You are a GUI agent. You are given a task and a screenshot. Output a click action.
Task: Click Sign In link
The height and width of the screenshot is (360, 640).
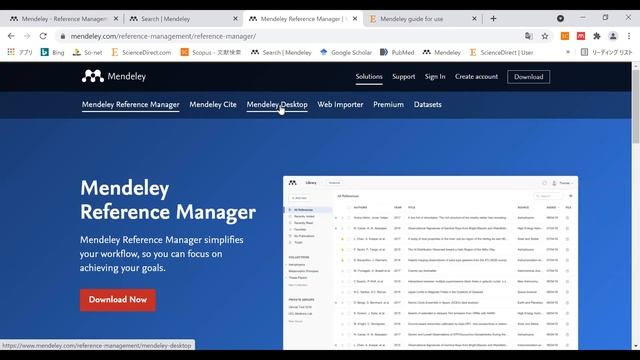coord(435,76)
